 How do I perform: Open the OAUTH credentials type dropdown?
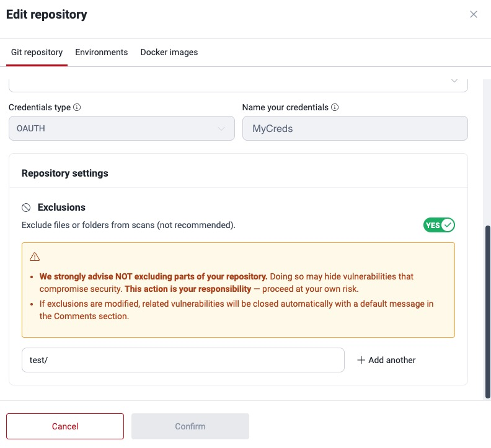click(122, 128)
